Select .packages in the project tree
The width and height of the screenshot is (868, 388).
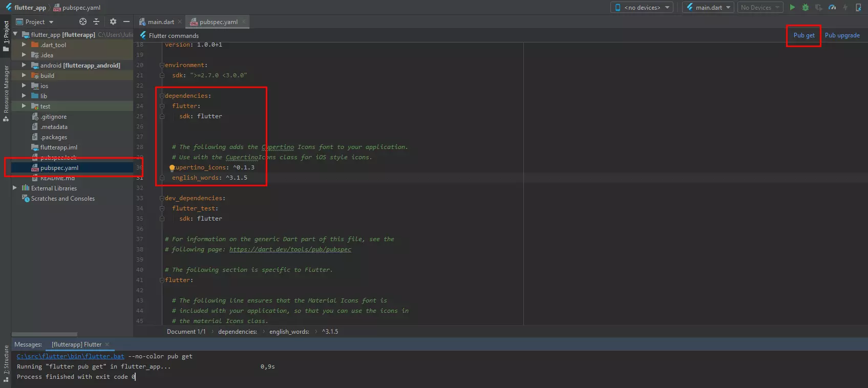click(72, 137)
